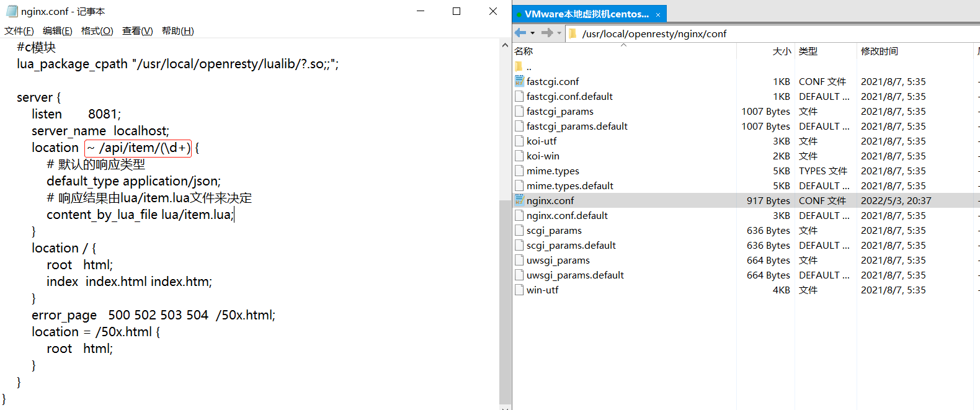The height and width of the screenshot is (410, 980).
Task: Click the file name koi-utf
Action: click(x=541, y=141)
